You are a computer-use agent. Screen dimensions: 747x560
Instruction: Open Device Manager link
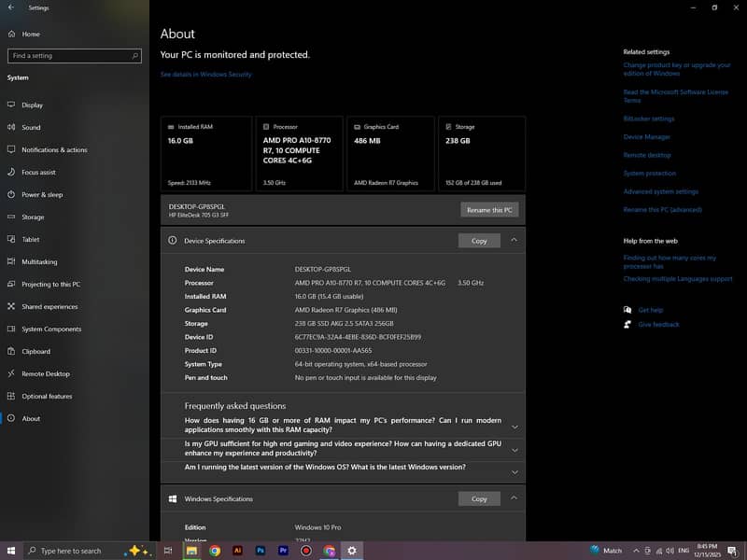pos(646,136)
